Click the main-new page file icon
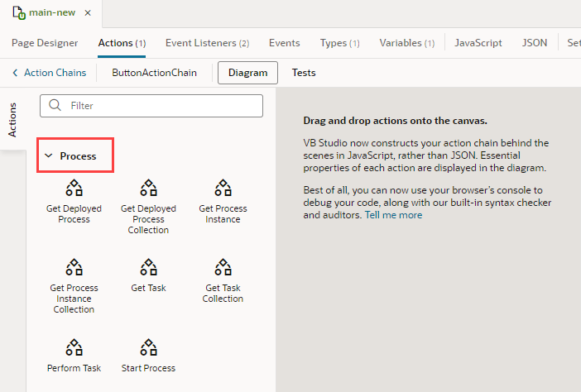 click(x=19, y=13)
